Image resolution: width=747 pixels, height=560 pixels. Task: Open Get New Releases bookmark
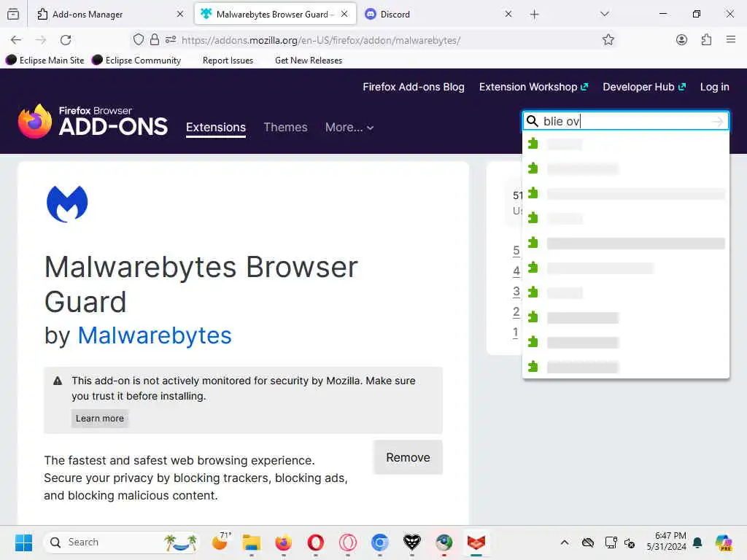click(x=309, y=61)
